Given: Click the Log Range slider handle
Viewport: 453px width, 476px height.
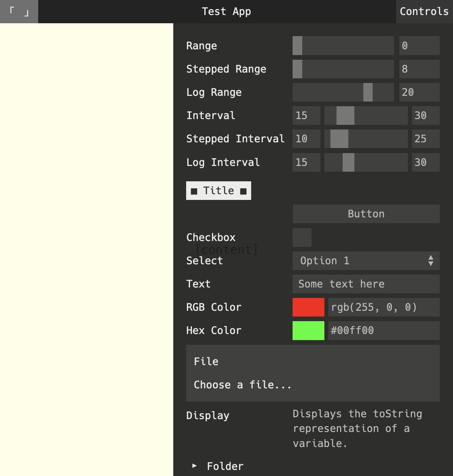Looking at the screenshot, I should [368, 92].
